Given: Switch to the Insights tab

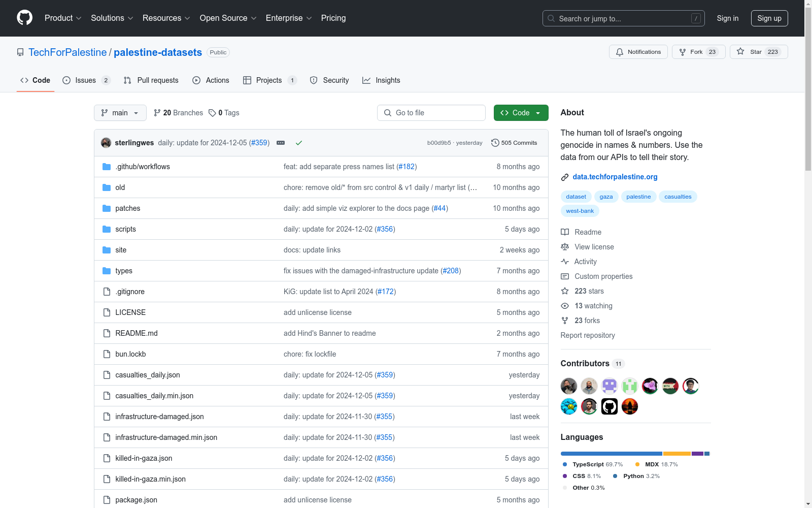Looking at the screenshot, I should click(381, 80).
